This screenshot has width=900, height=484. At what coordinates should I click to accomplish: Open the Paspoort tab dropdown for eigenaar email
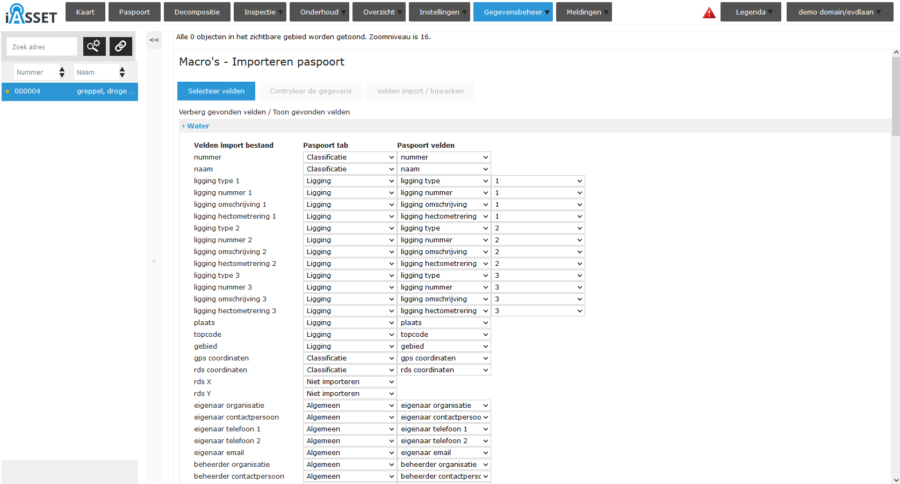(x=350, y=452)
